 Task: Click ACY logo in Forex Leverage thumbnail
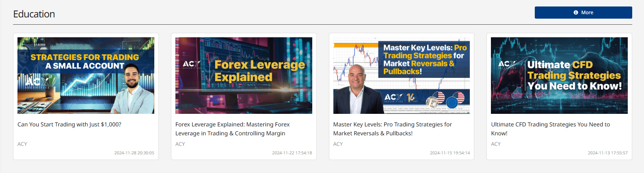pos(191,65)
